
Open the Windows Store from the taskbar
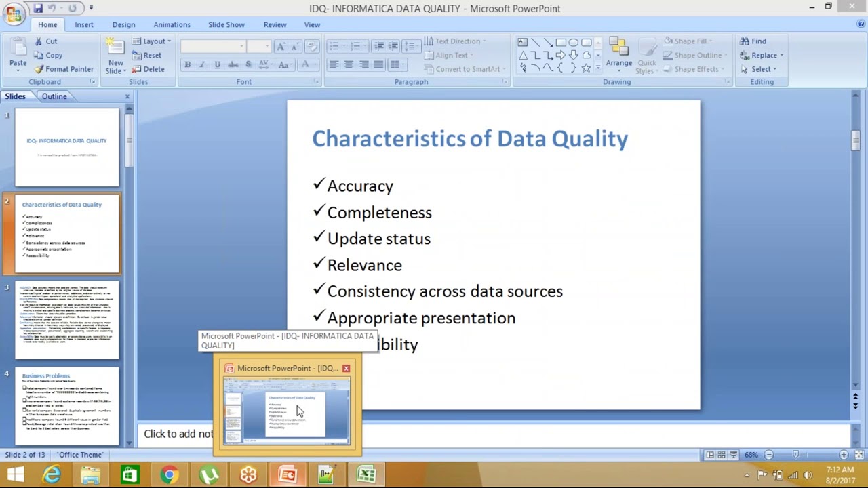tap(130, 474)
